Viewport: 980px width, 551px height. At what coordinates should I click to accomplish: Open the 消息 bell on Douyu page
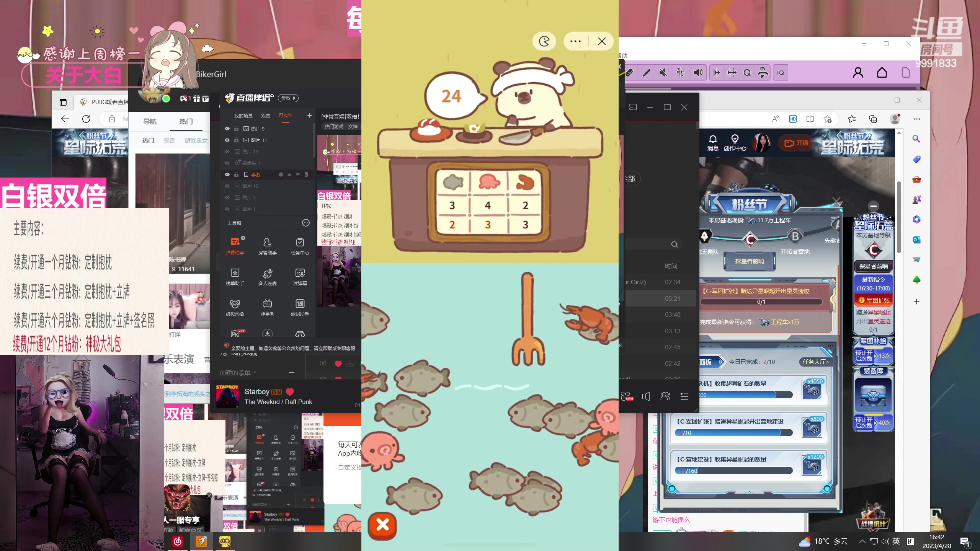click(x=713, y=143)
